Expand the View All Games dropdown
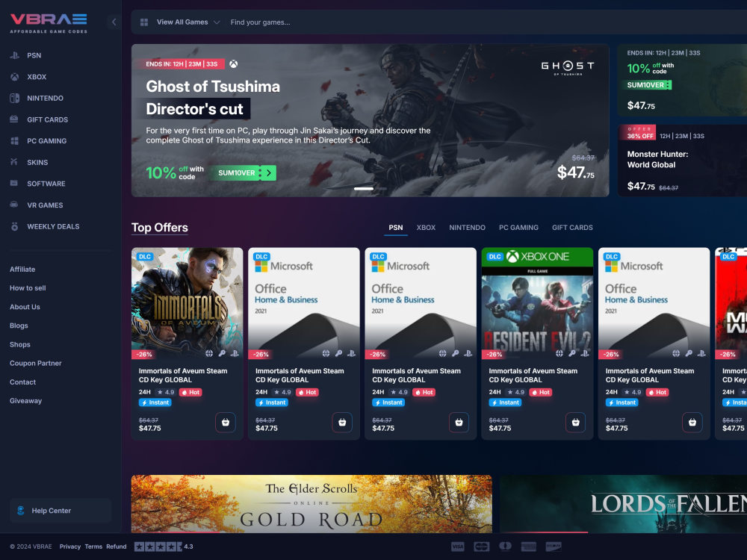 coord(187,22)
